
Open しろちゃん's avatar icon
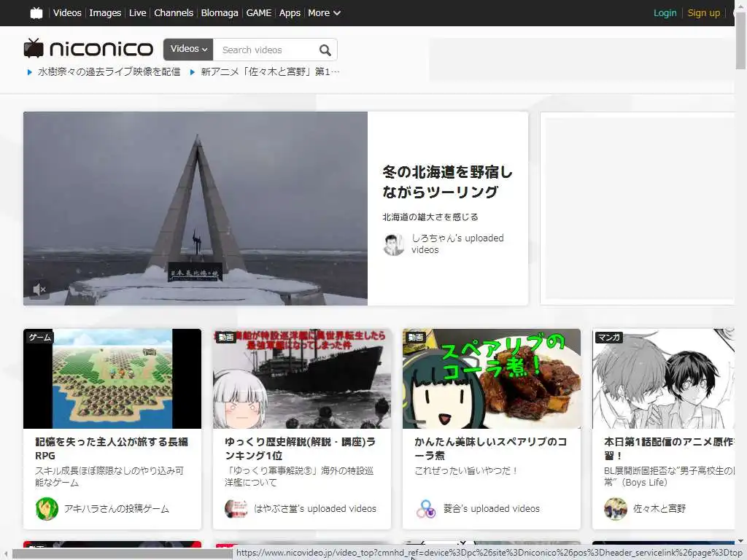coord(393,245)
